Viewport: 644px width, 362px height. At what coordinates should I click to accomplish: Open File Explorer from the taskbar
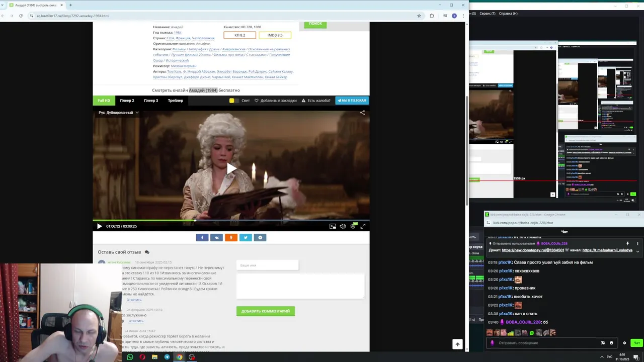[154, 357]
